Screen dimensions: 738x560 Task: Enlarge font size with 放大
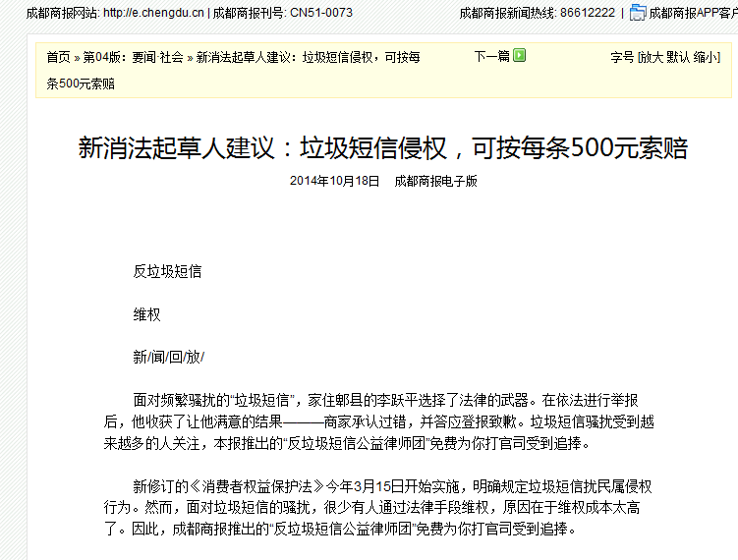coord(651,57)
